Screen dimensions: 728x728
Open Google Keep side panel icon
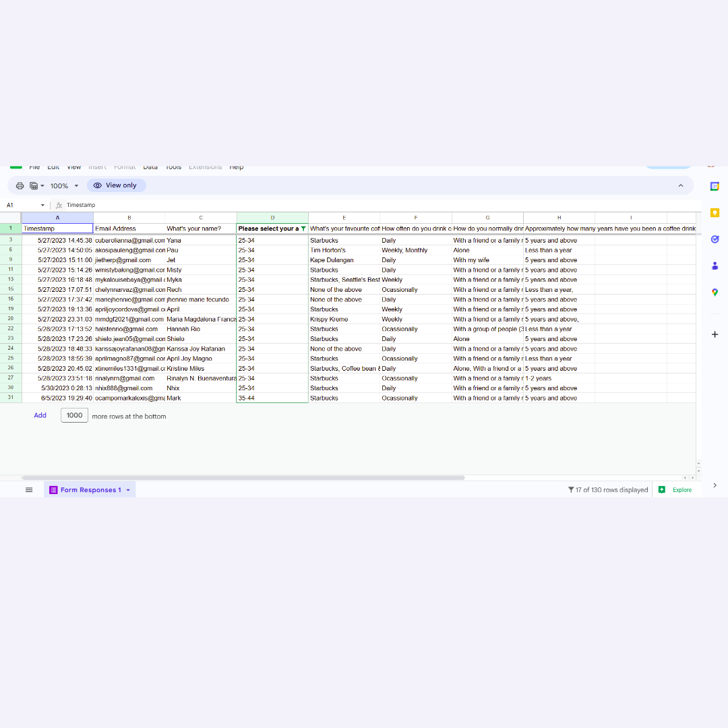coord(715,212)
